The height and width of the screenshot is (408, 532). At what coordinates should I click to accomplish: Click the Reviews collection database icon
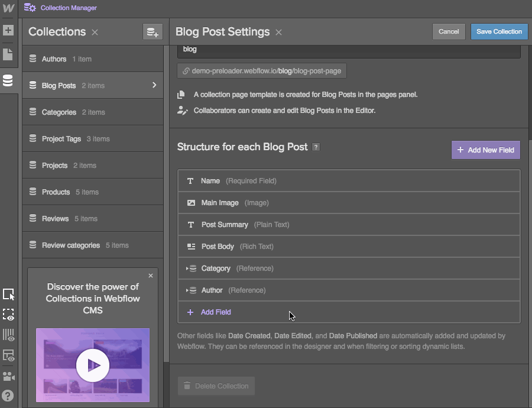pyautogui.click(x=33, y=218)
